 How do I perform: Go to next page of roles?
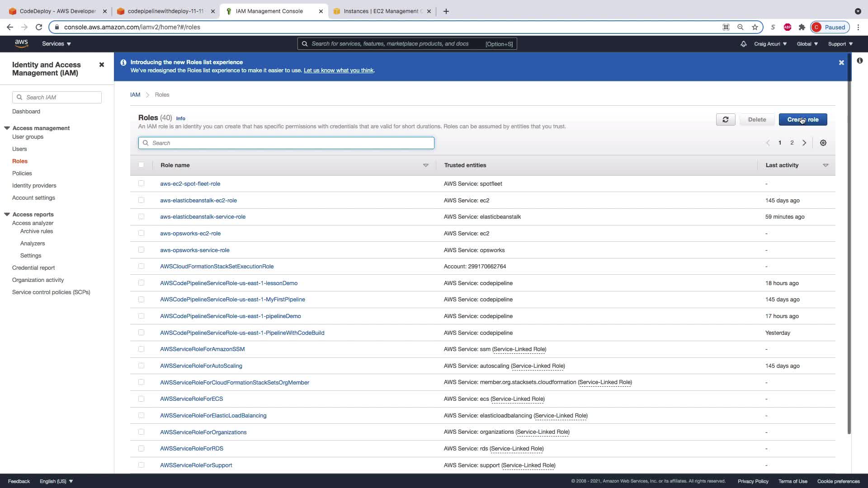[x=804, y=143]
